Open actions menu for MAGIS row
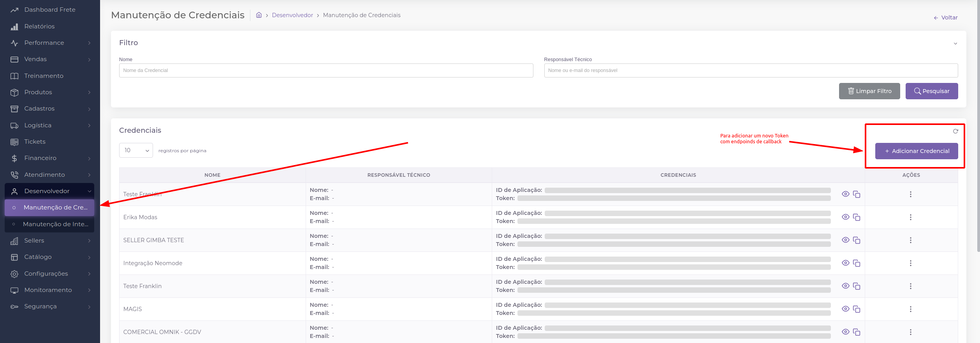Image resolution: width=980 pixels, height=343 pixels. pos(910,309)
